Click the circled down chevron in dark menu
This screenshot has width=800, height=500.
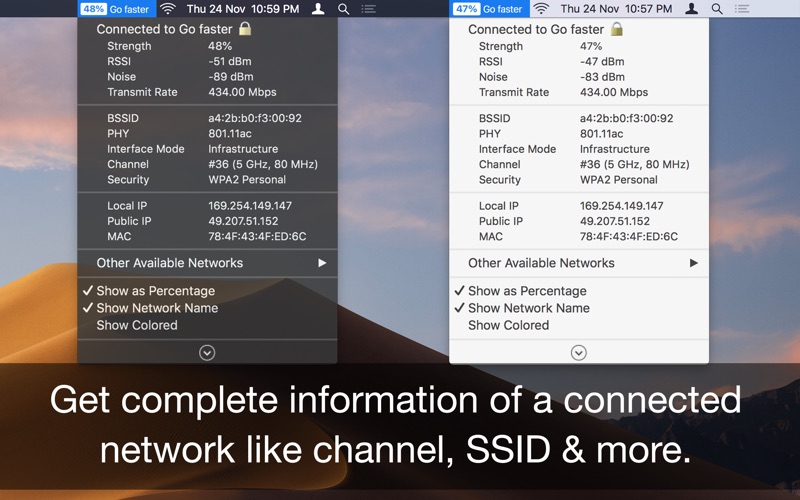click(207, 352)
